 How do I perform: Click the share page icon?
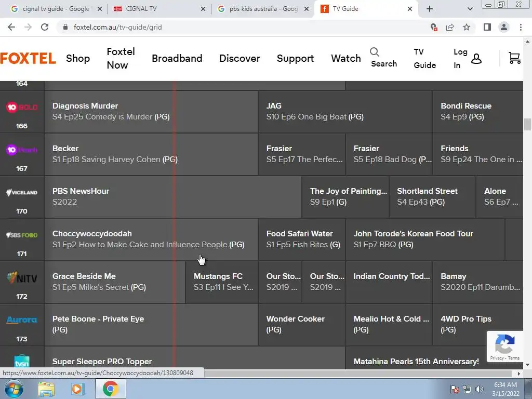pos(450,27)
